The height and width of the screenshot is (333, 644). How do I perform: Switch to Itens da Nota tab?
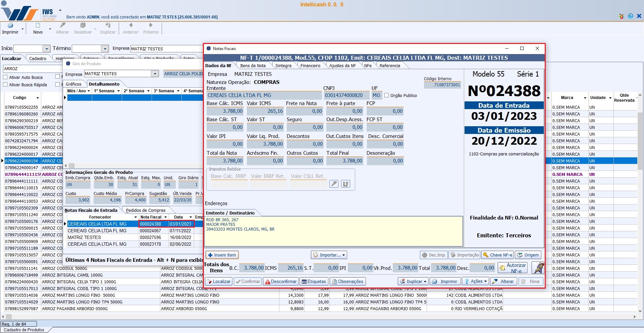[x=253, y=65]
